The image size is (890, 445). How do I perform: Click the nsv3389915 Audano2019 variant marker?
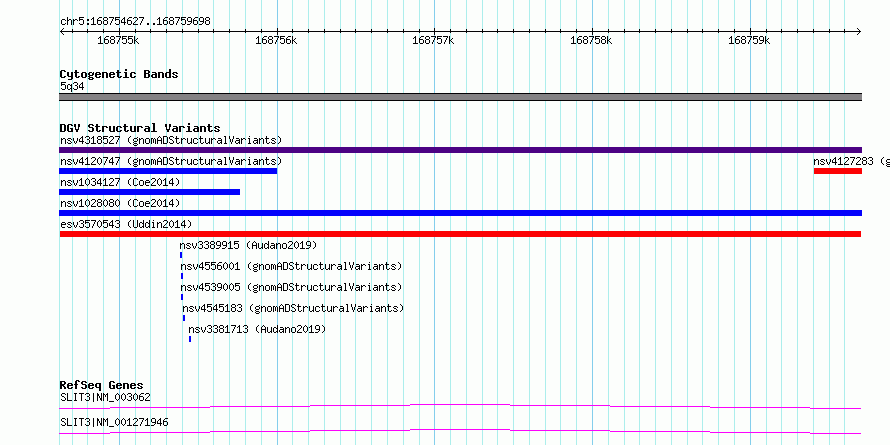pyautogui.click(x=181, y=255)
